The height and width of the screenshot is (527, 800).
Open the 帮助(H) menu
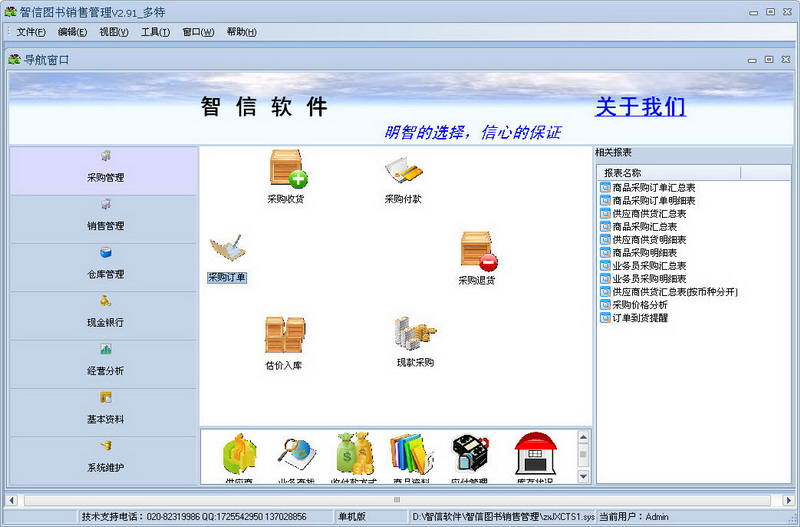tap(241, 32)
